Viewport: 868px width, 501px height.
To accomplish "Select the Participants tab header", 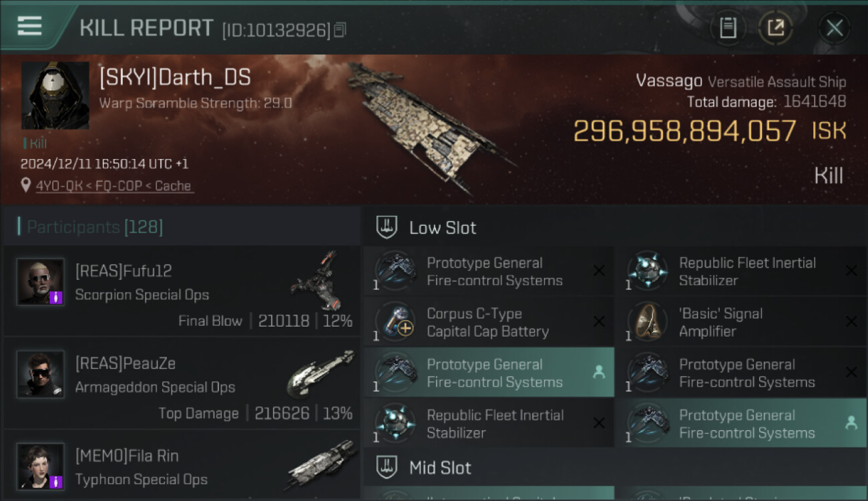I will click(x=94, y=227).
